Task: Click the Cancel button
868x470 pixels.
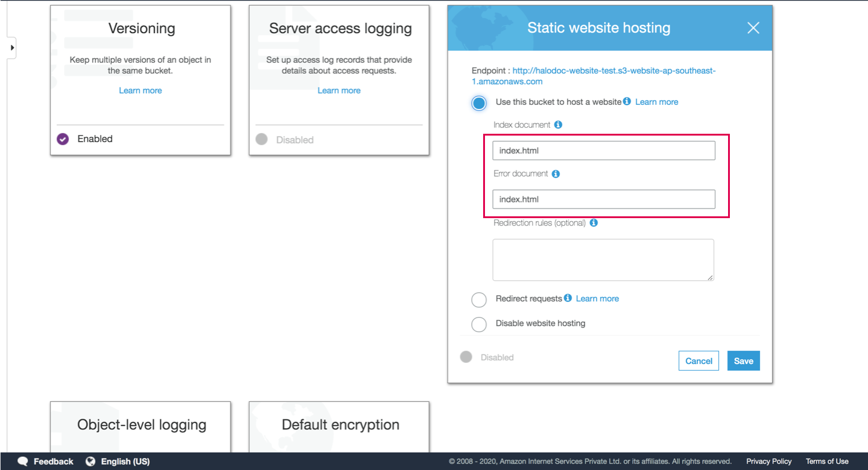Action: pos(699,361)
